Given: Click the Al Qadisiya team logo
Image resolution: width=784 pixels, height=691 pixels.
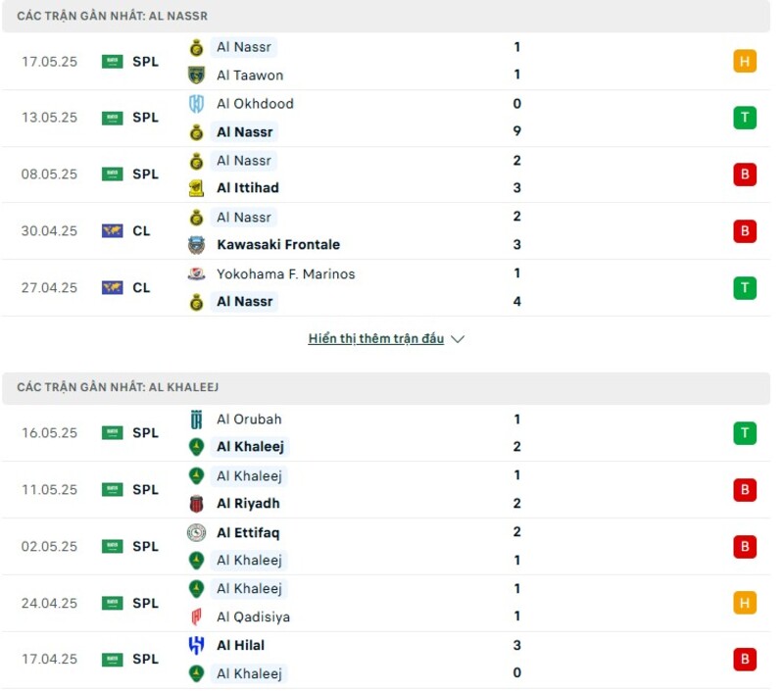Looking at the screenshot, I should [196, 617].
